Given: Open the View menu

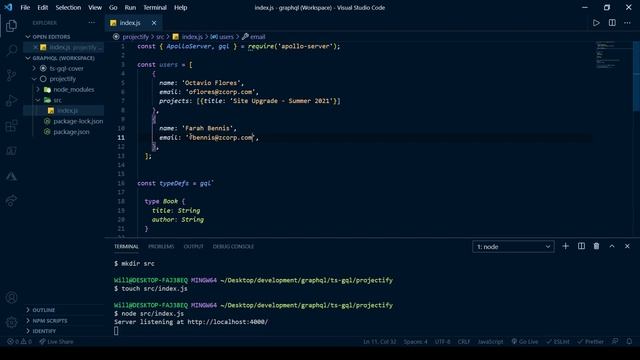Looking at the screenshot, I should click(95, 7).
